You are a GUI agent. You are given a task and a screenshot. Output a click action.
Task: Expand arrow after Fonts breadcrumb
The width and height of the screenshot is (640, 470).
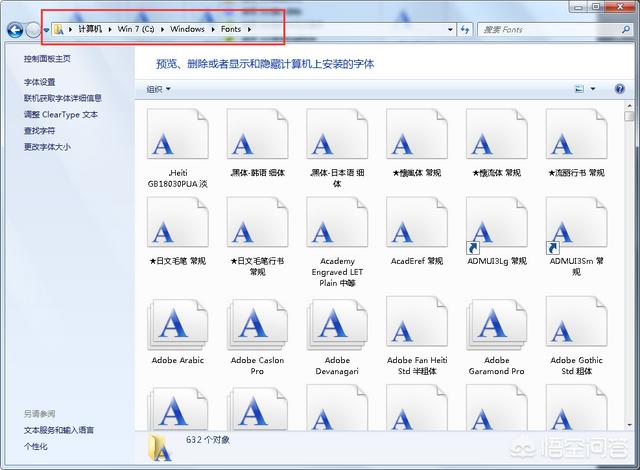(x=249, y=29)
